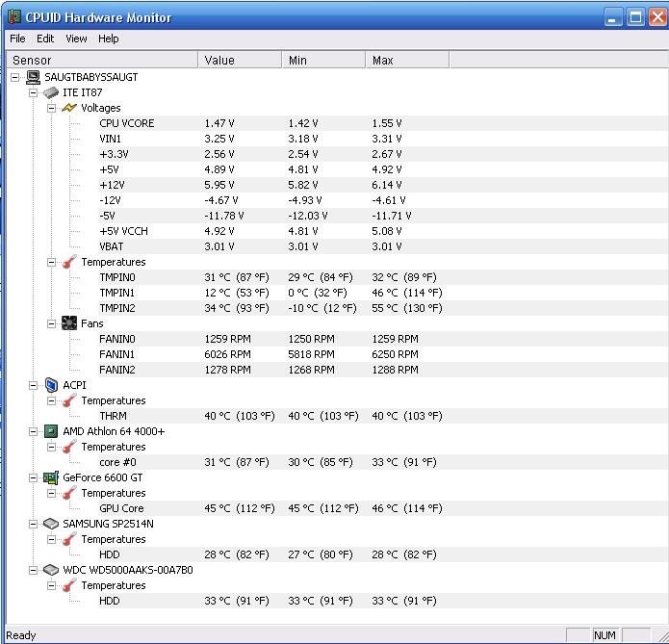Select the +5V VCCH row

(383, 231)
